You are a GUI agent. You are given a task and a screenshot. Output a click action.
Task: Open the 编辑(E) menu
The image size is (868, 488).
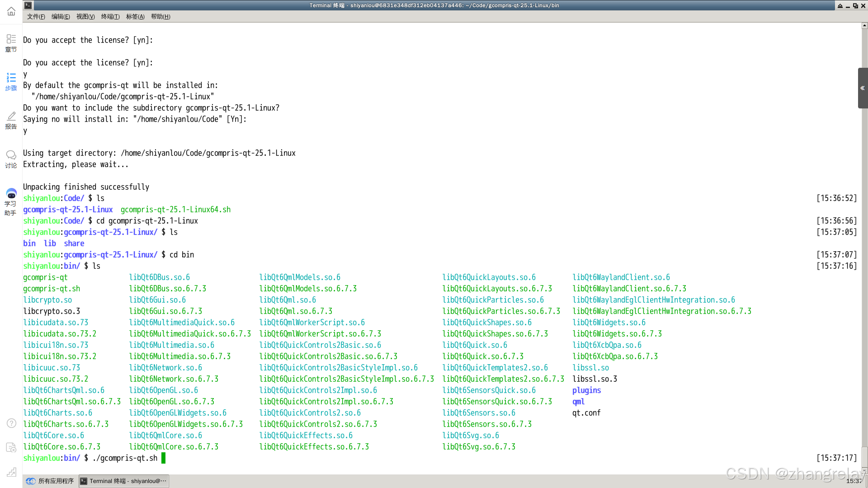(61, 17)
